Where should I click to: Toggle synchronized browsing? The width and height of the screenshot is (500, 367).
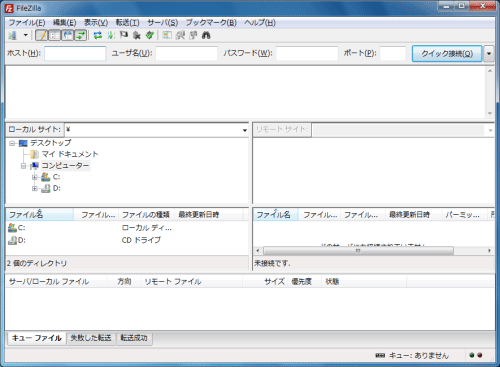point(193,35)
